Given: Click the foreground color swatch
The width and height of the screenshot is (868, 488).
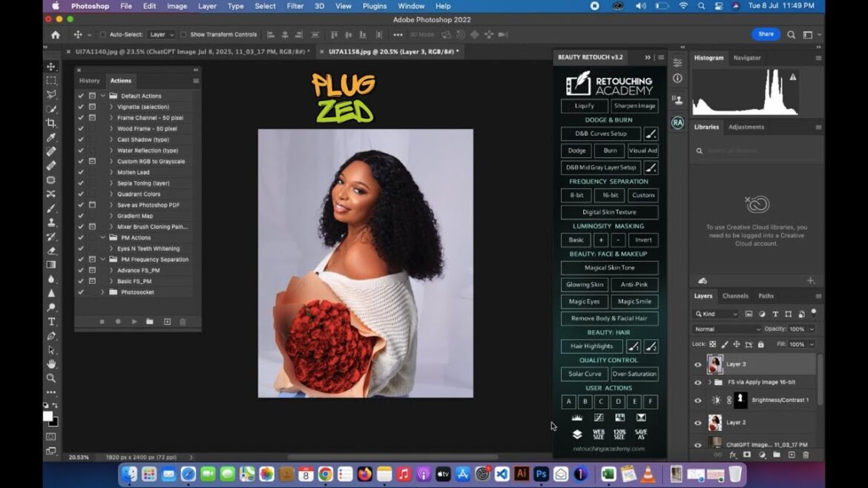Looking at the screenshot, I should click(x=48, y=417).
